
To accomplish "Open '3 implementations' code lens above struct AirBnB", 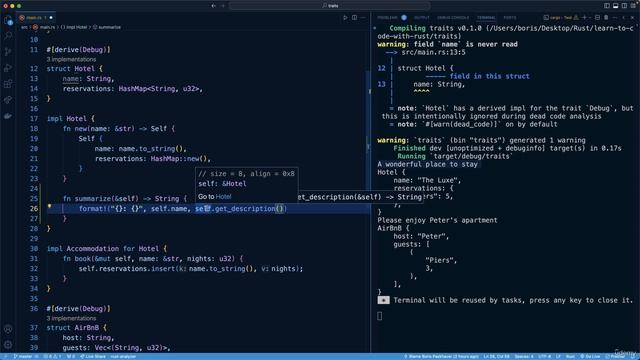I will click(x=71, y=318).
